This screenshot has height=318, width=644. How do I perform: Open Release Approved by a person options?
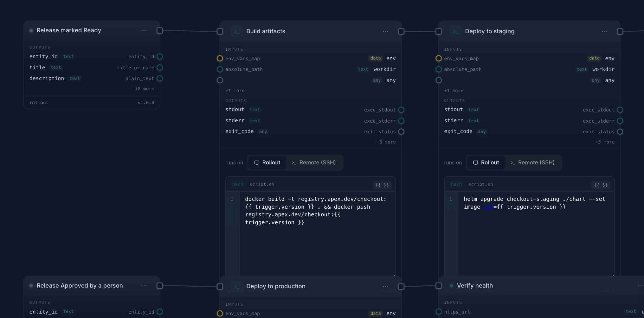click(x=144, y=286)
